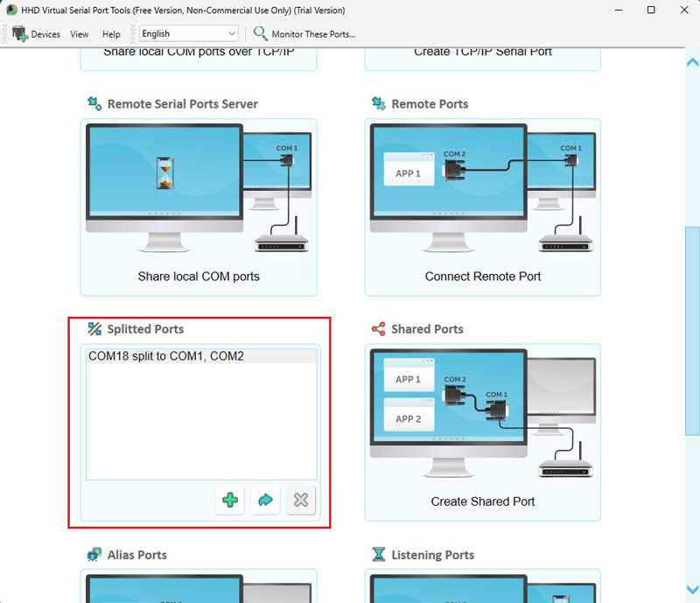Click the Share local COM ports tile

[199, 206]
